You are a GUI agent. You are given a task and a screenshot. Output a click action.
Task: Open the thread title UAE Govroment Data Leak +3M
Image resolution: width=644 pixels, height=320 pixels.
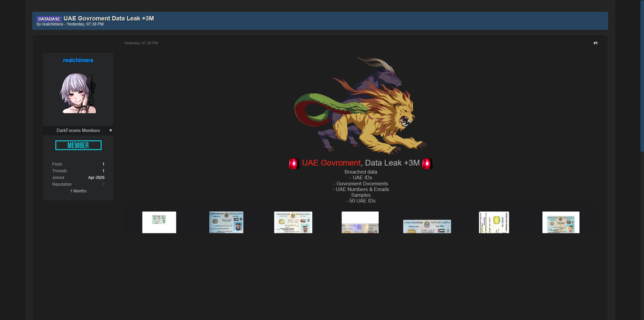(x=109, y=18)
